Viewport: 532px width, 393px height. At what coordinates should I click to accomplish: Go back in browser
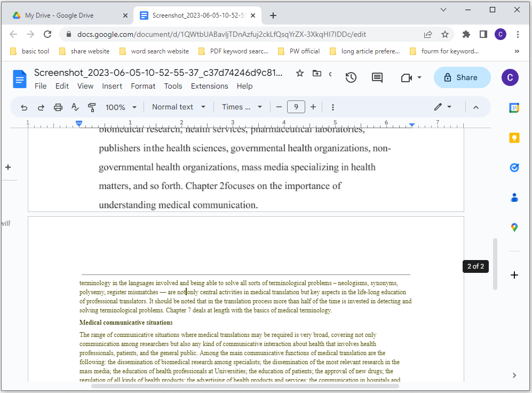coord(13,34)
